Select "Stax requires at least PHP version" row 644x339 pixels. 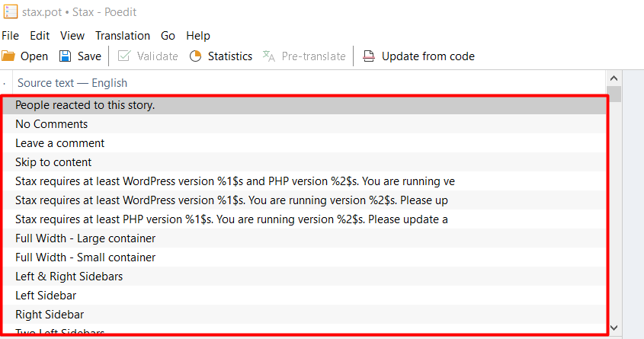304,219
